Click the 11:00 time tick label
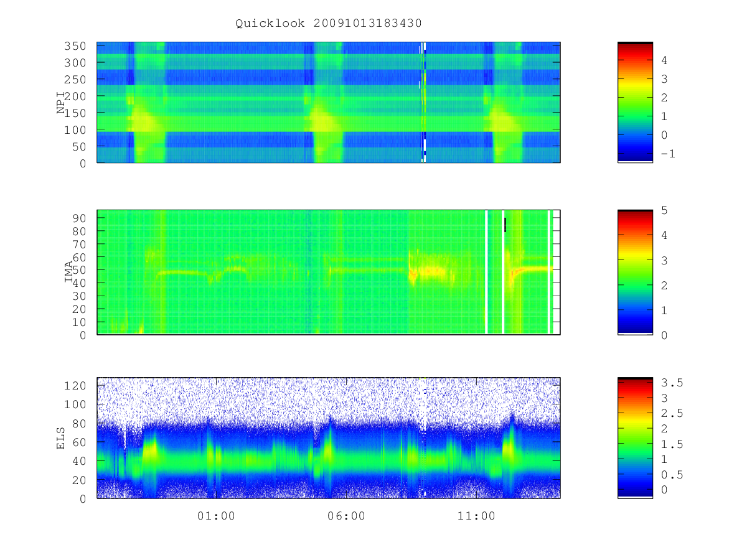This screenshot has width=747, height=560. click(476, 516)
